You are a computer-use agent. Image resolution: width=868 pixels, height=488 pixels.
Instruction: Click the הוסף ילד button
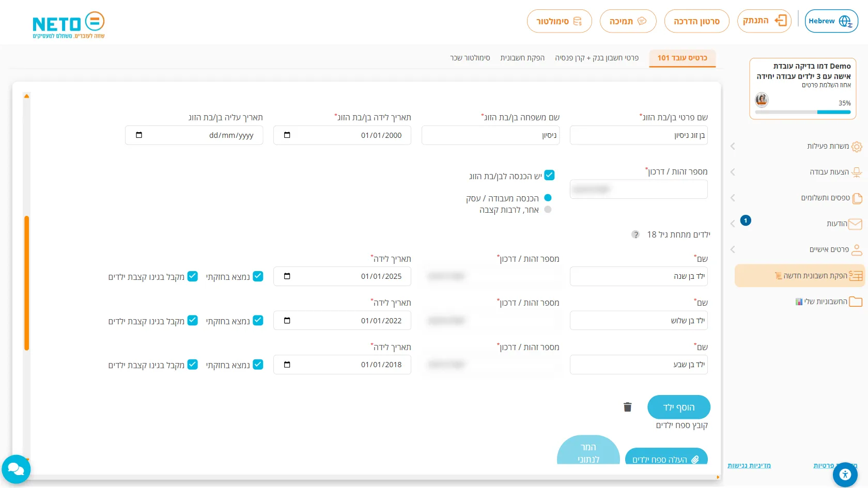679,407
